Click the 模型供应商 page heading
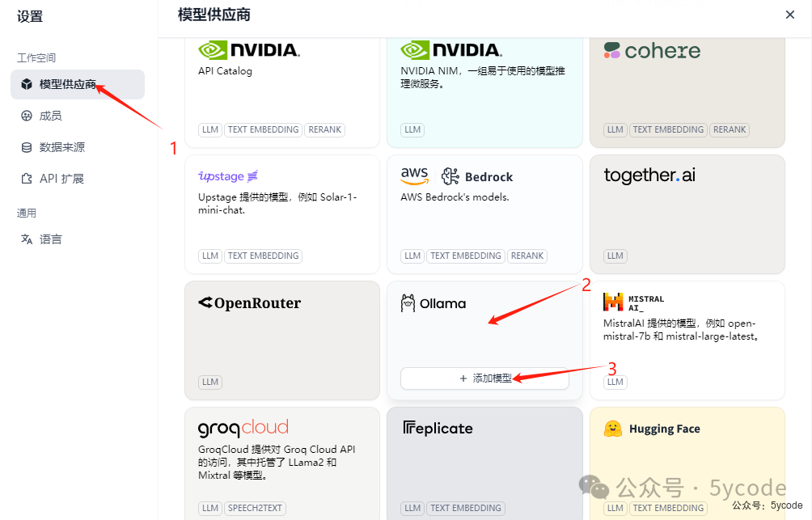The width and height of the screenshot is (812, 520). click(x=214, y=15)
